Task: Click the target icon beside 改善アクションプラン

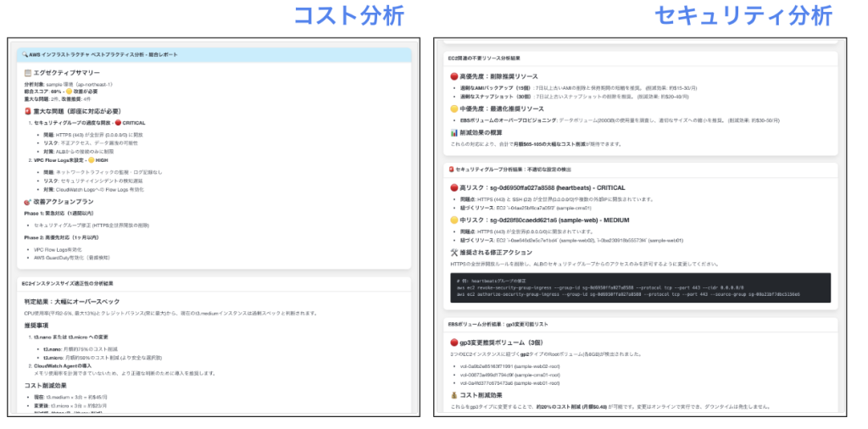Action: coord(28,202)
